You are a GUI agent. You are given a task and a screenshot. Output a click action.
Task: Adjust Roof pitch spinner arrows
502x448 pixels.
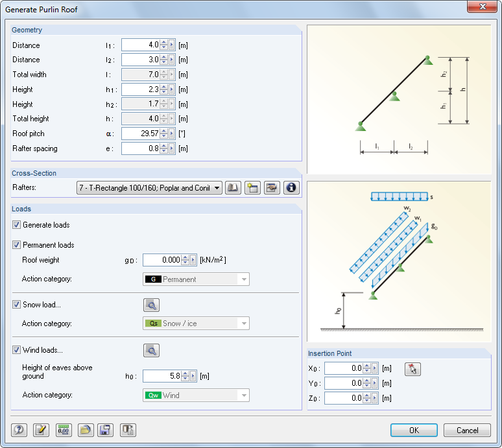[164, 134]
